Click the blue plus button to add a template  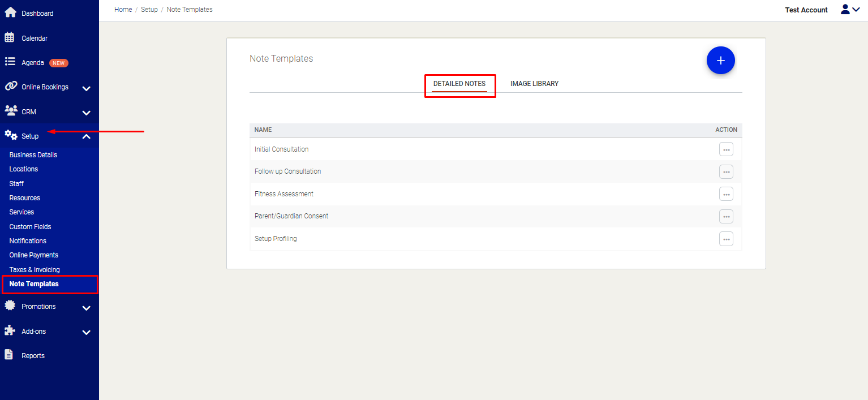(x=720, y=60)
